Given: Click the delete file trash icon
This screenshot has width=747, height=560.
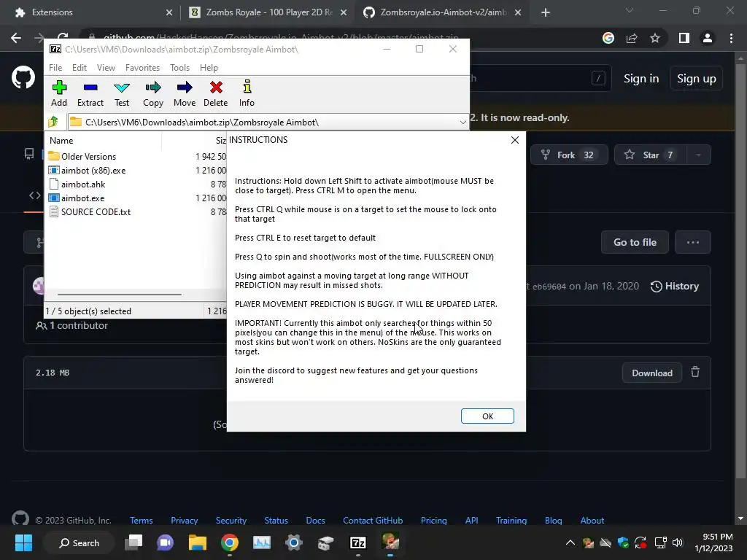Looking at the screenshot, I should pyautogui.click(x=695, y=372).
